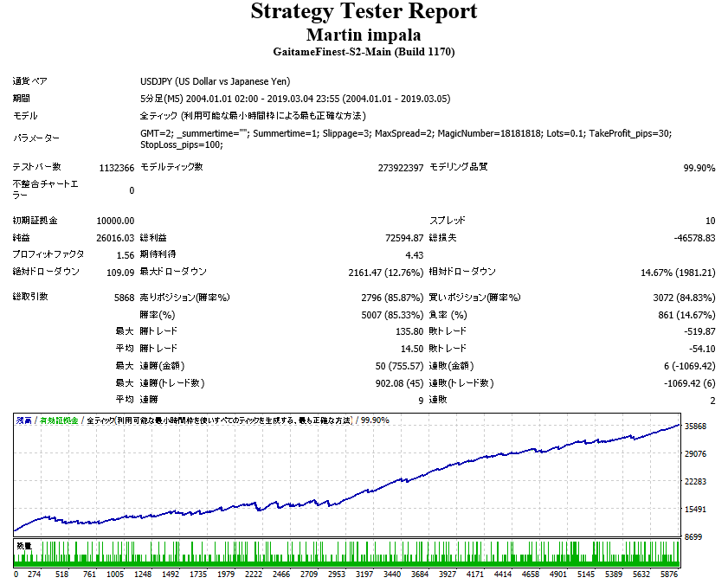The width and height of the screenshot is (728, 584).
Task: Click the プロフィットファクタ label
Action: (x=48, y=254)
